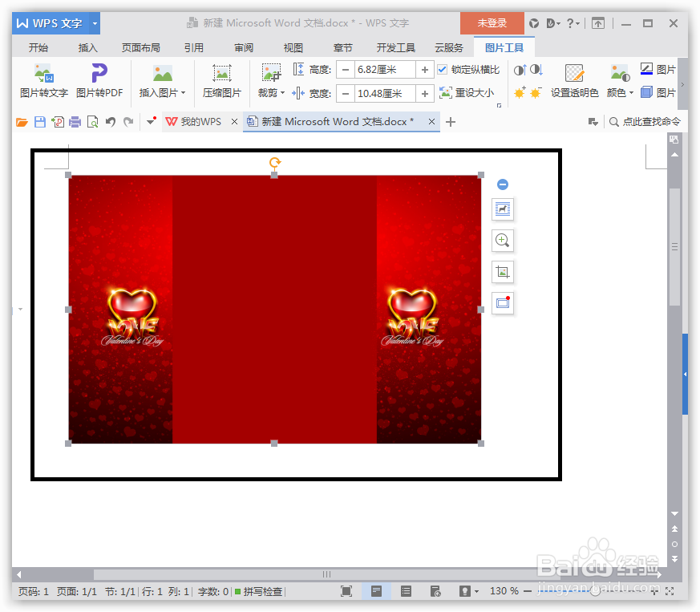
Task: Click the 压缩图片 tool
Action: [x=221, y=83]
